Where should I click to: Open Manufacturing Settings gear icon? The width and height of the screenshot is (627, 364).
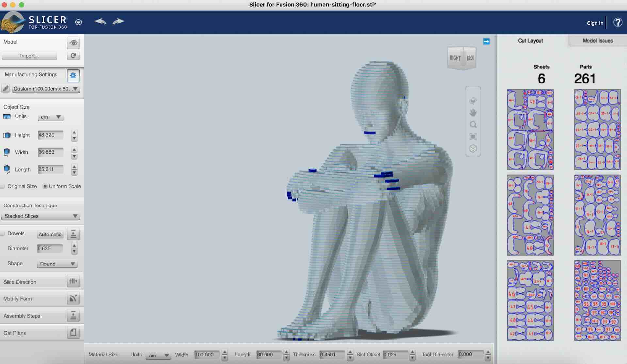click(x=73, y=76)
